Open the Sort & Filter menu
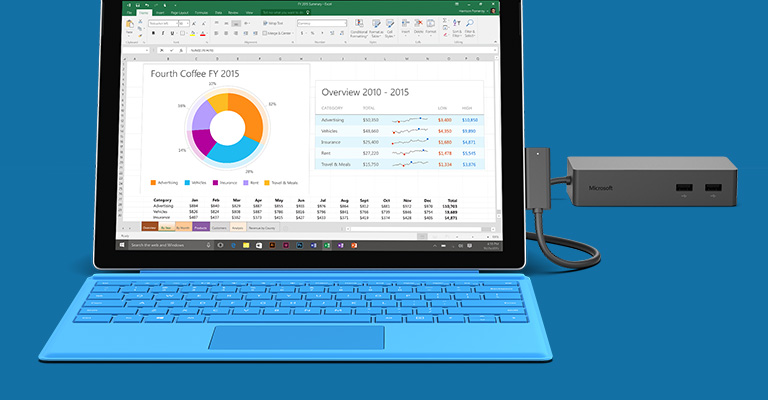Screen dimensions: 768x400 [456, 28]
